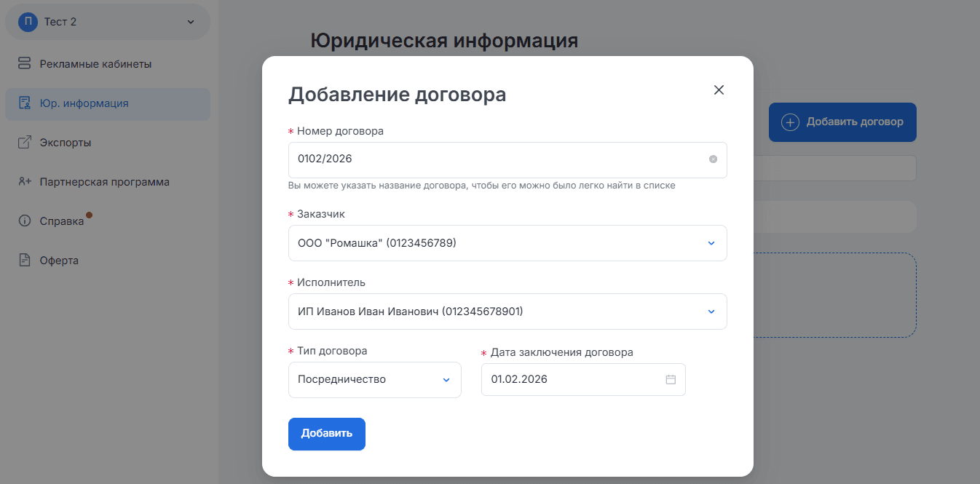The height and width of the screenshot is (484, 980).
Task: Click the Номер договора label
Action: tap(340, 131)
